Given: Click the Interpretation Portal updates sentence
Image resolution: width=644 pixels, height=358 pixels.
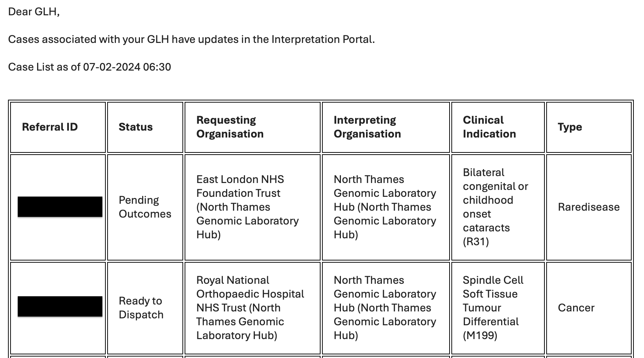Looking at the screenshot, I should pos(191,39).
